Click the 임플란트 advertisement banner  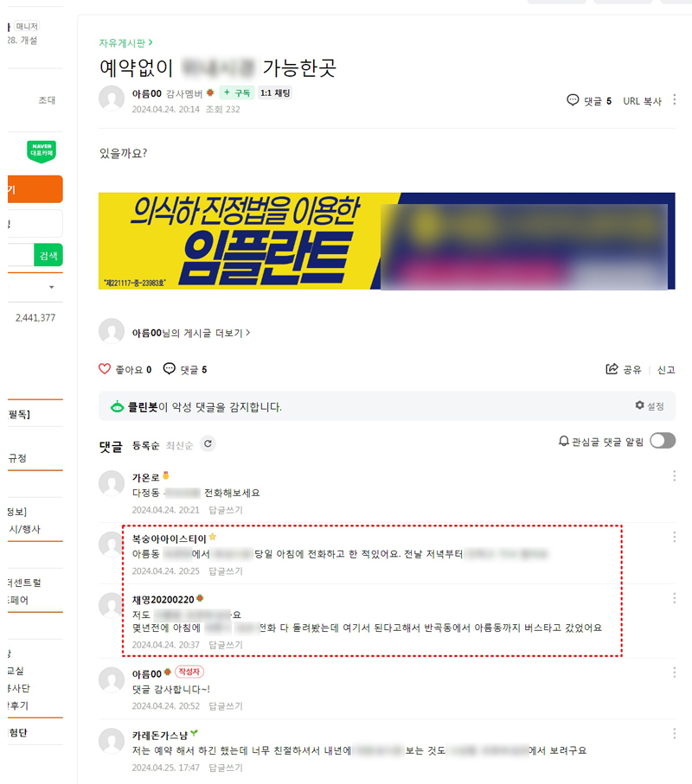pyautogui.click(x=387, y=241)
